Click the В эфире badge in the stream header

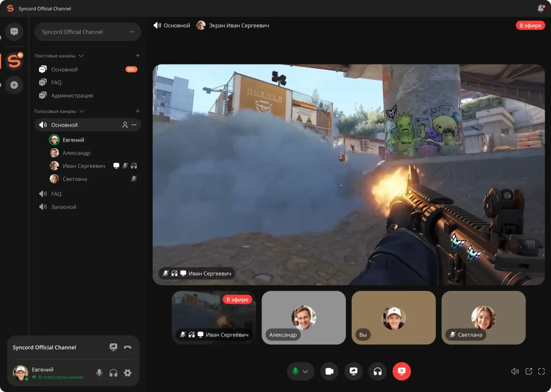pyautogui.click(x=530, y=26)
